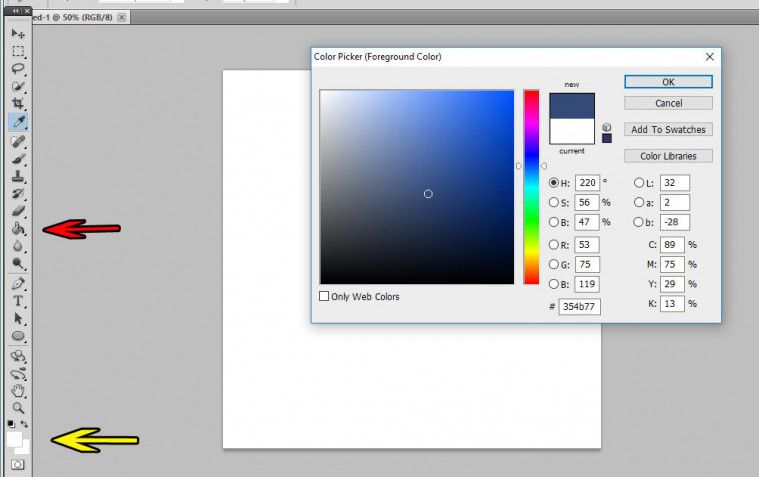Select the Crop tool
Viewport: 759px width, 477px height.
(18, 104)
